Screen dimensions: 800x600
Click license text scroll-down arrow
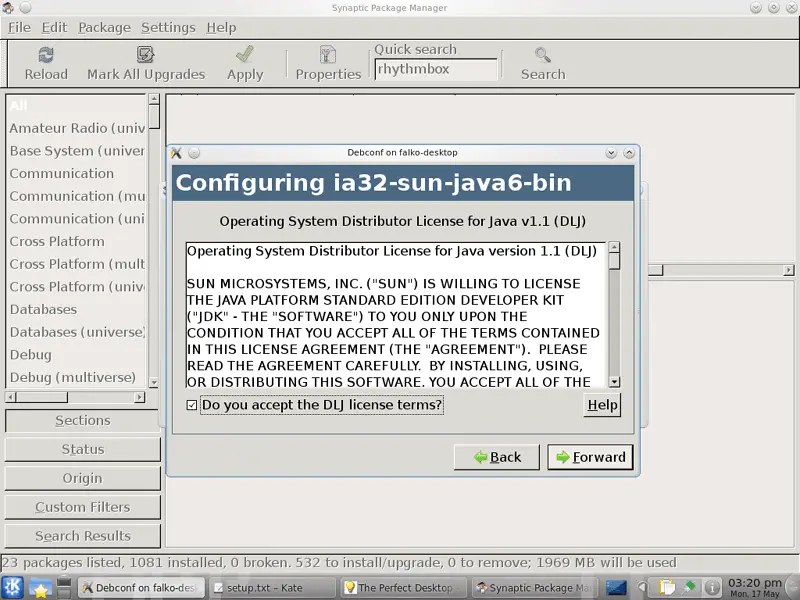(614, 382)
